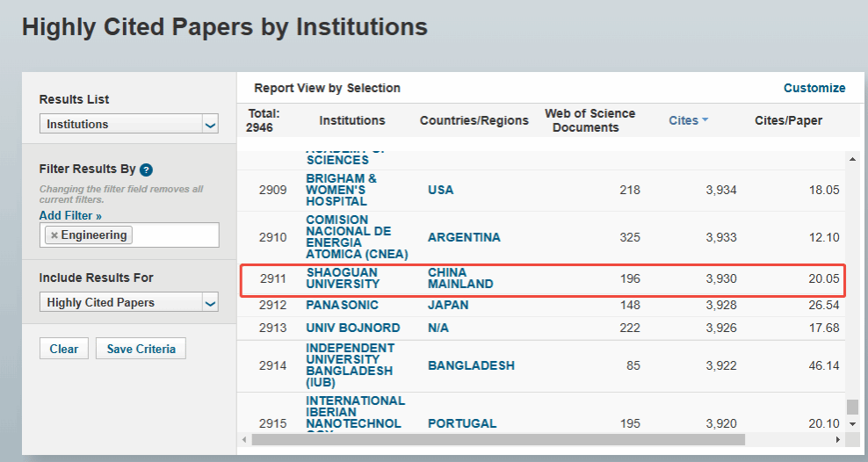Open Brigham & Women's Hospital link

click(341, 190)
